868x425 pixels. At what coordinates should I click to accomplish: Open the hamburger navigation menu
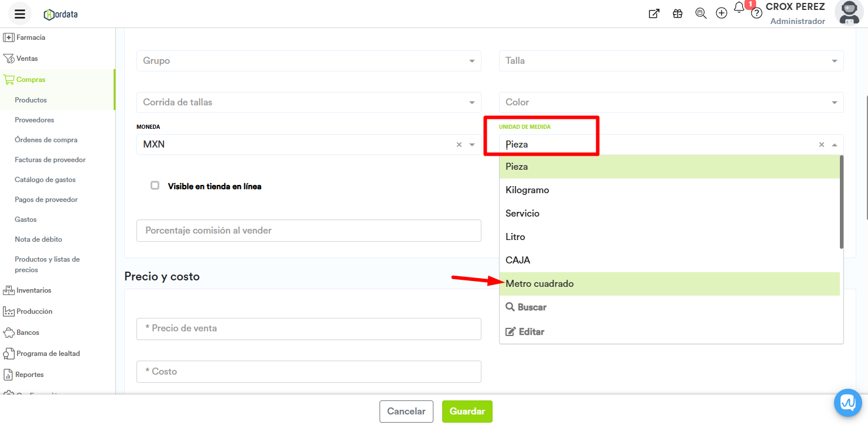pyautogui.click(x=20, y=14)
